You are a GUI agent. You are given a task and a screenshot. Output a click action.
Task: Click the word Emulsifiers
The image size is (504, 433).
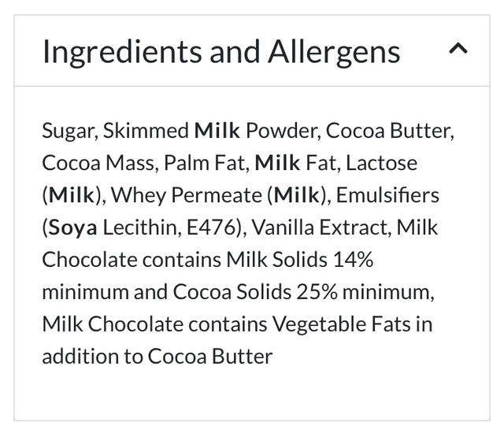pos(387,195)
